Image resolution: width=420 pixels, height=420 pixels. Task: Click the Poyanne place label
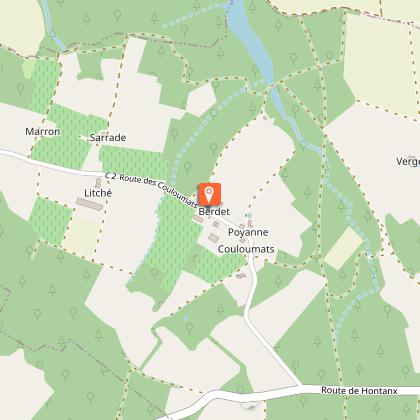248,232
